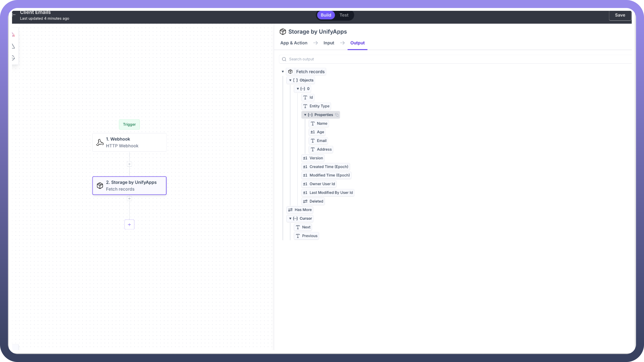
Task: Switch to Test mode
Action: click(344, 15)
